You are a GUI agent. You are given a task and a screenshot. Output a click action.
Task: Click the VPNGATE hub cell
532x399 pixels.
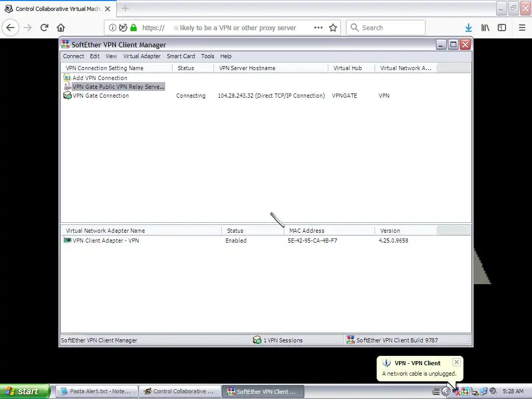click(x=344, y=96)
